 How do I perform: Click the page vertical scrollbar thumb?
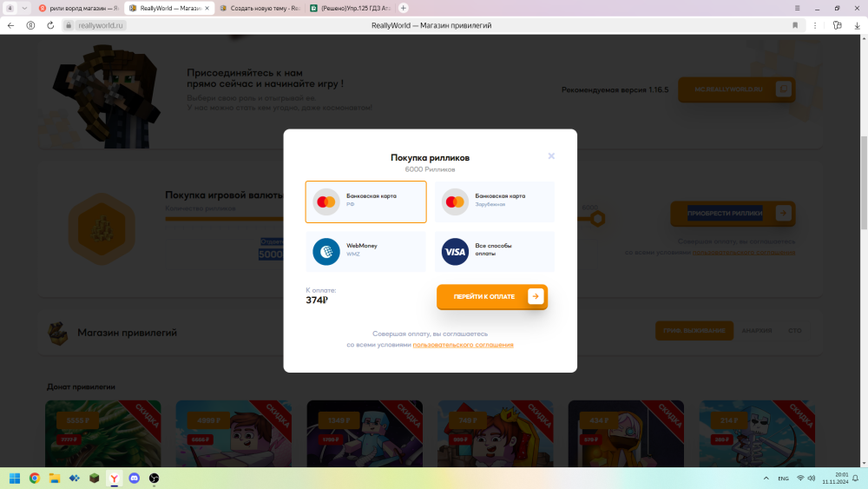tap(864, 182)
